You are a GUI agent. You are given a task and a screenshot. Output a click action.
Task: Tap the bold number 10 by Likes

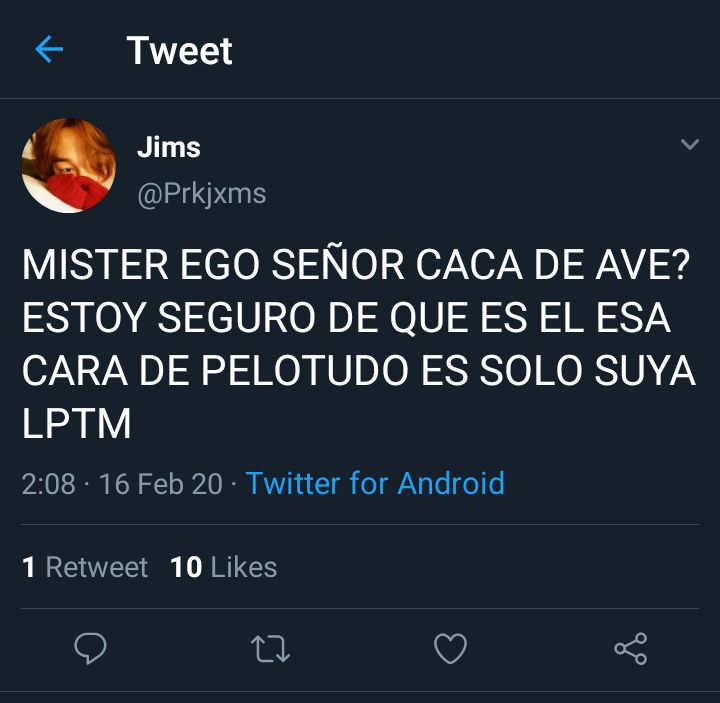click(x=186, y=567)
